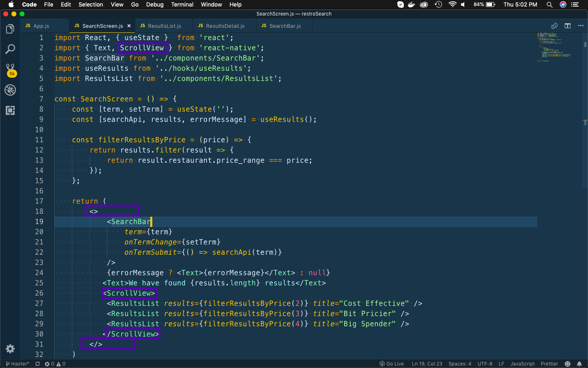Change the LF end-of-line sequence
Image resolution: width=588 pixels, height=368 pixels.
pyautogui.click(x=501, y=364)
